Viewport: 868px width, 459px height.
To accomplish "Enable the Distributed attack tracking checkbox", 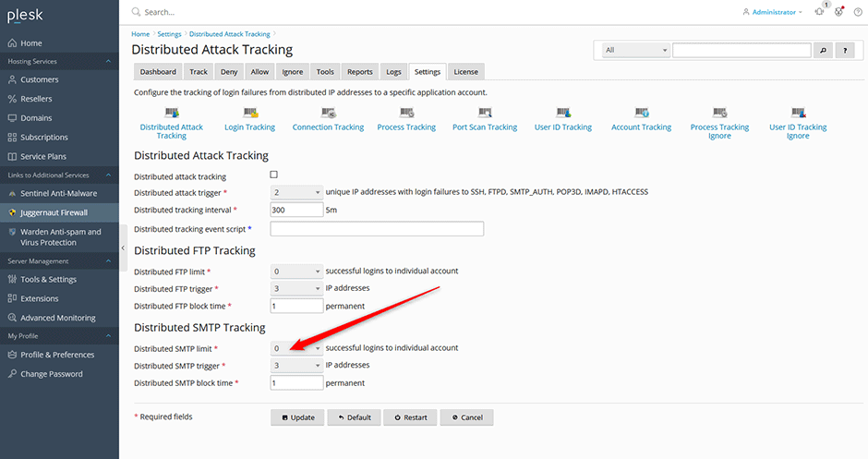I will pyautogui.click(x=273, y=175).
